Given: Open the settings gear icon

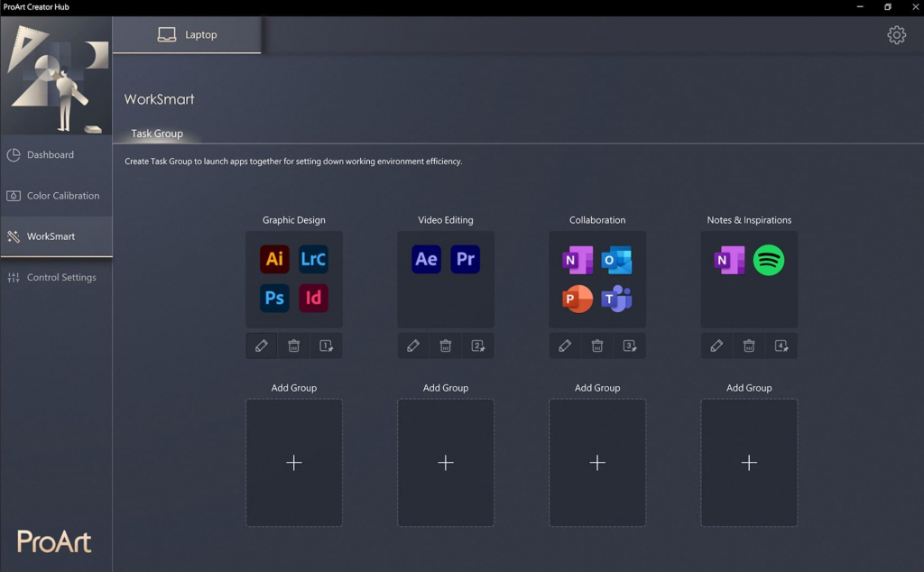Looking at the screenshot, I should pos(896,35).
